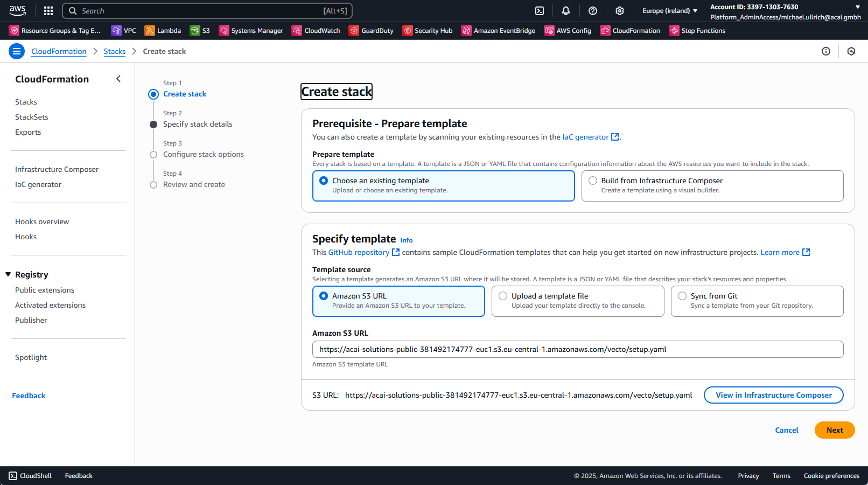This screenshot has height=485, width=868.
Task: Open Privacy link in the footer
Action: [748, 476]
